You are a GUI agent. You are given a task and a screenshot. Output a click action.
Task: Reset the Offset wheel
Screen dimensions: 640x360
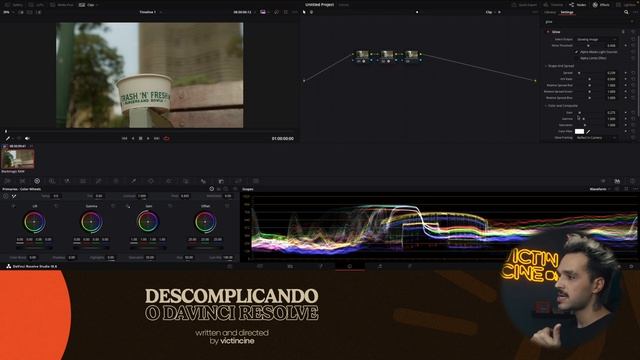227,206
